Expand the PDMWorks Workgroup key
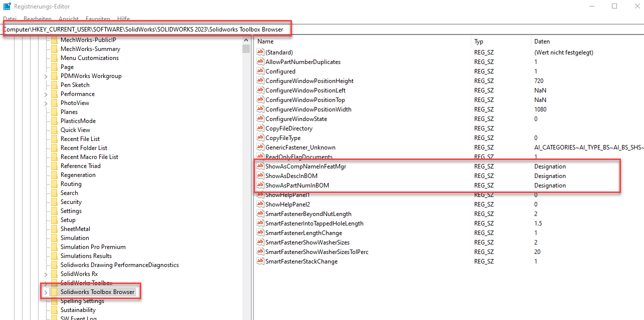644x320 pixels. pyautogui.click(x=46, y=76)
